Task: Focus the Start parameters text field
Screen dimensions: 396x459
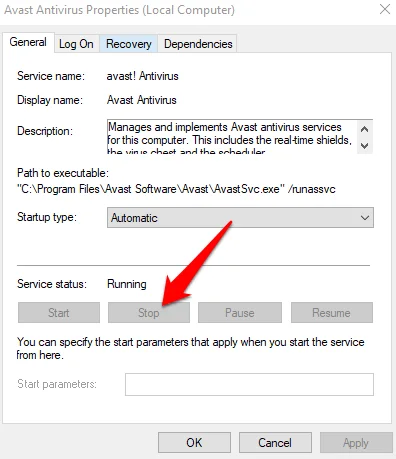Action: pos(249,384)
